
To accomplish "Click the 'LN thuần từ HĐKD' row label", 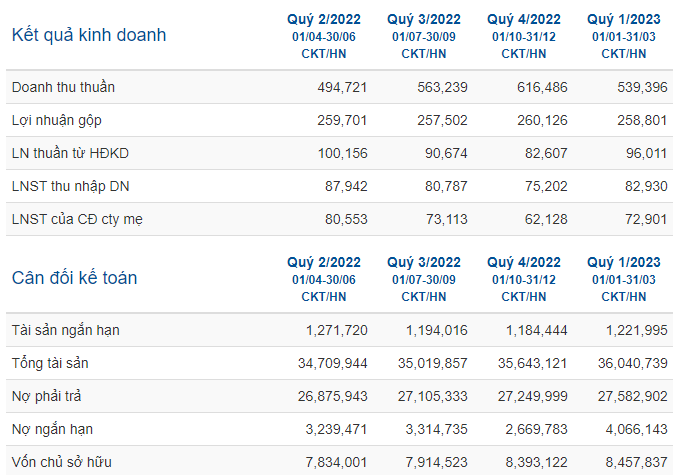I will [x=70, y=153].
